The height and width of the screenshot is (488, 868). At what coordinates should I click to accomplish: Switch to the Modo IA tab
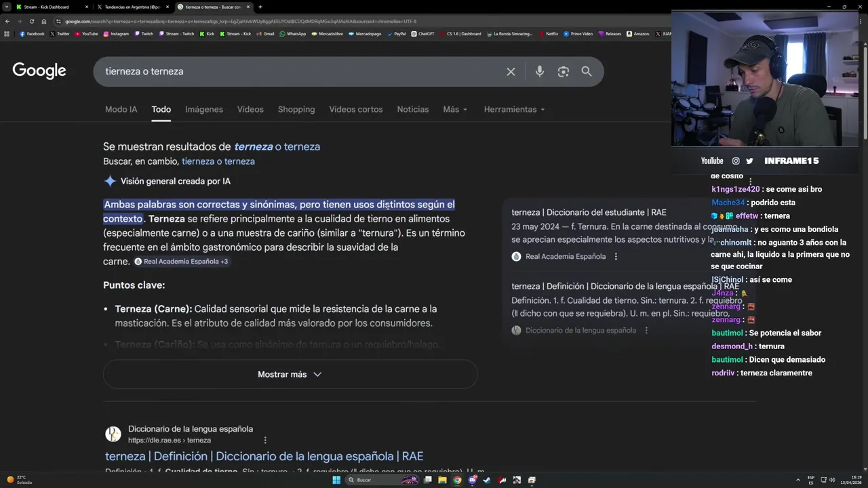(x=121, y=109)
